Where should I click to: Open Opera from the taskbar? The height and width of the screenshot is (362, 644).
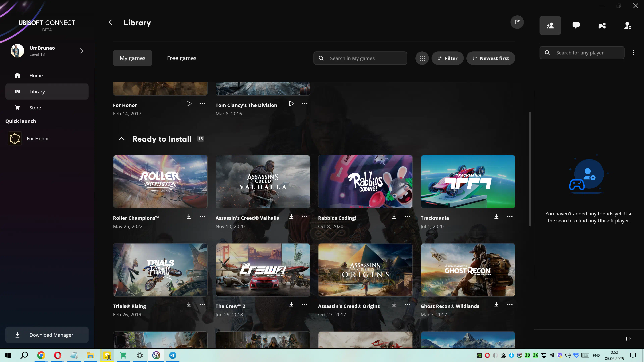[x=58, y=355]
